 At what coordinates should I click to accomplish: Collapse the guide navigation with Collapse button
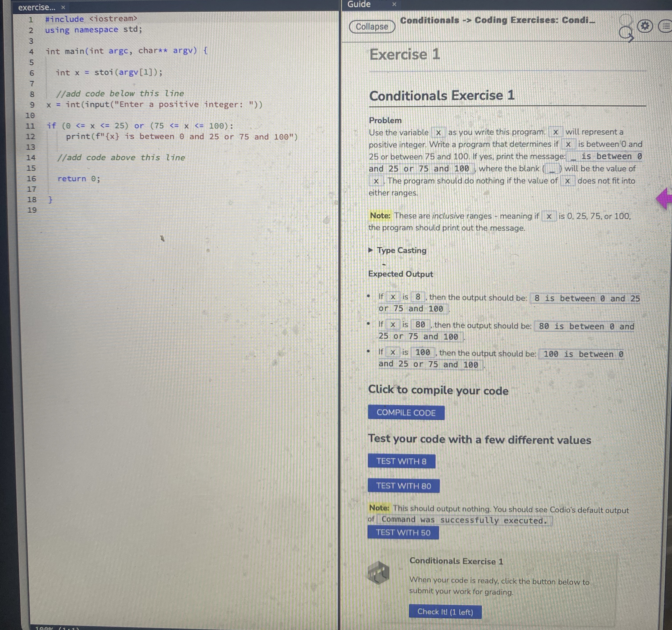point(372,27)
